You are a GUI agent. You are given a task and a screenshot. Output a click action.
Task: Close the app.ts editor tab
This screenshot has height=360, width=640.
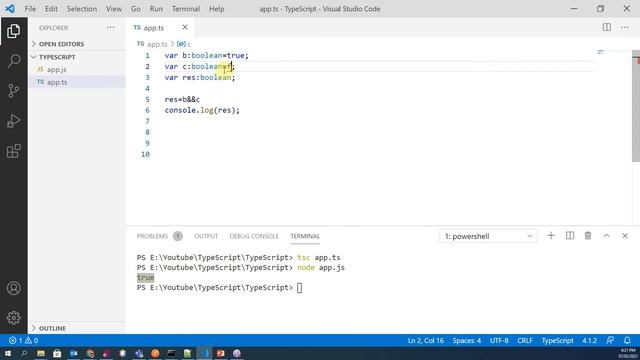185,27
